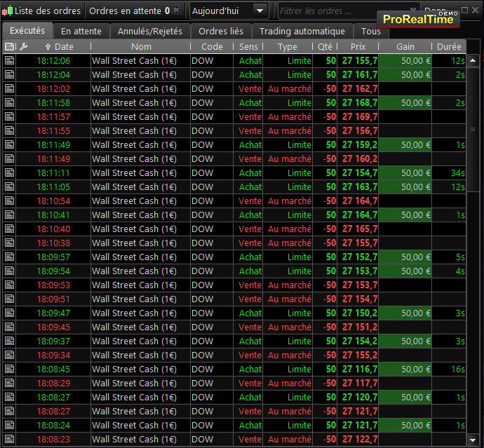Open order detail icon for 18:10:38 row
Image resolution: width=484 pixels, height=448 pixels.
(10, 243)
